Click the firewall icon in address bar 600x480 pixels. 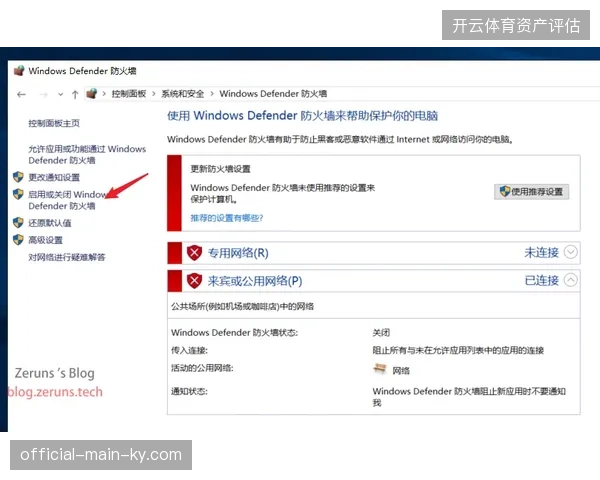click(x=91, y=93)
